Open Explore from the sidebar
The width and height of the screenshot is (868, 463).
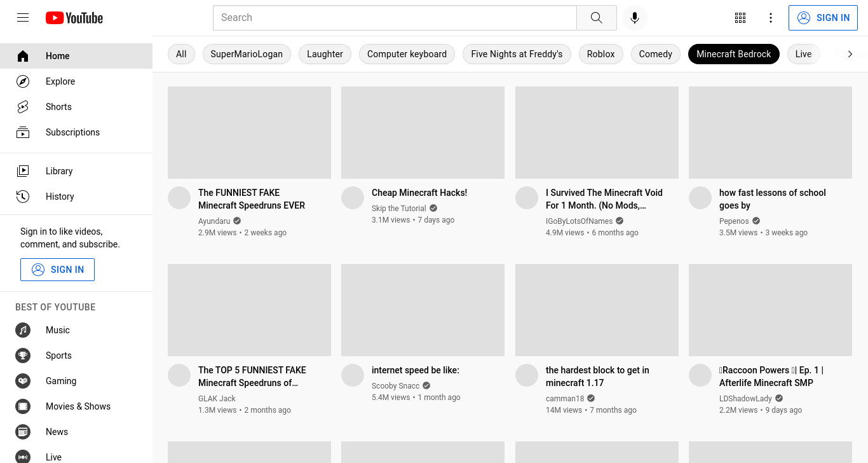tap(76, 81)
